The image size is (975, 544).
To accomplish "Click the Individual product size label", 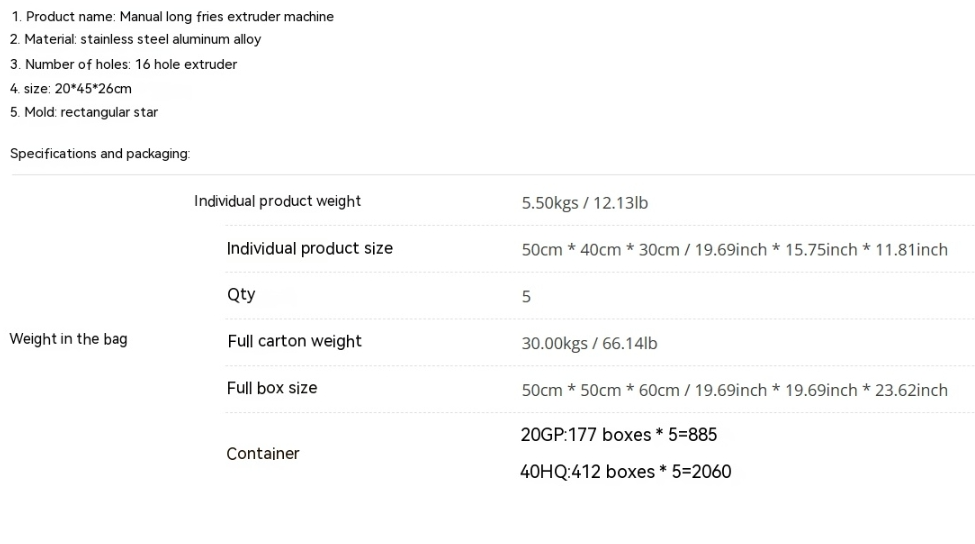I will point(310,249).
